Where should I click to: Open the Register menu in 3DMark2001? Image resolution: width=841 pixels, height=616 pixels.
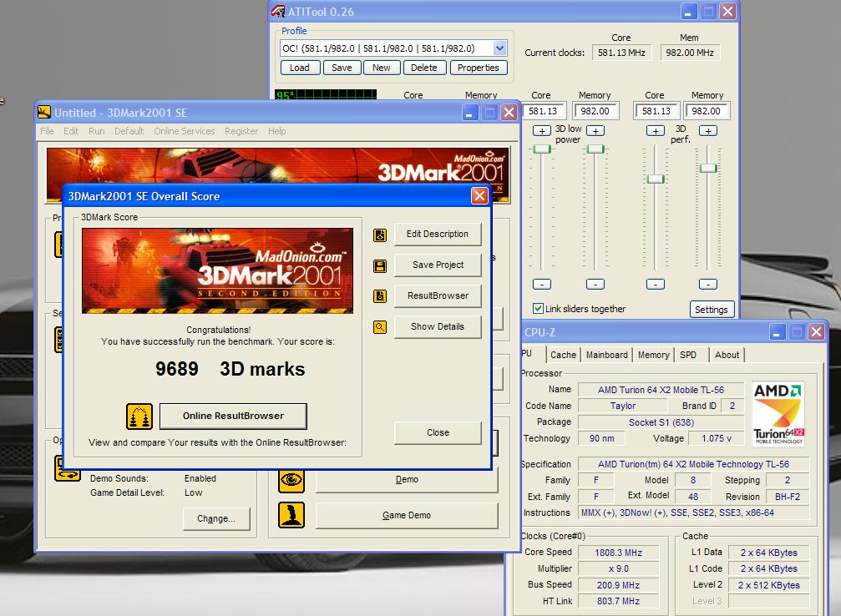pyautogui.click(x=241, y=131)
